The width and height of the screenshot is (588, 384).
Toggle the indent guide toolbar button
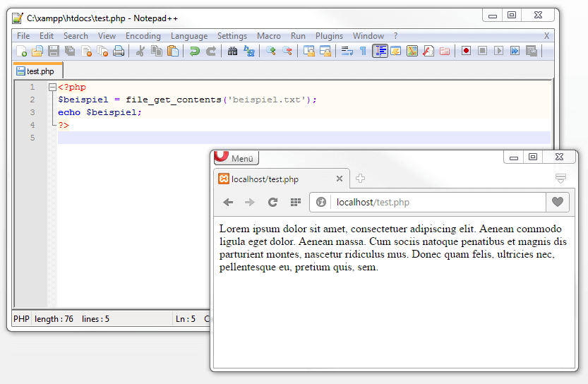[x=380, y=51]
